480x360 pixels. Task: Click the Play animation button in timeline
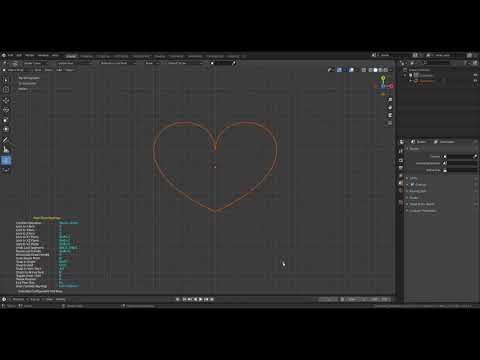point(200,299)
